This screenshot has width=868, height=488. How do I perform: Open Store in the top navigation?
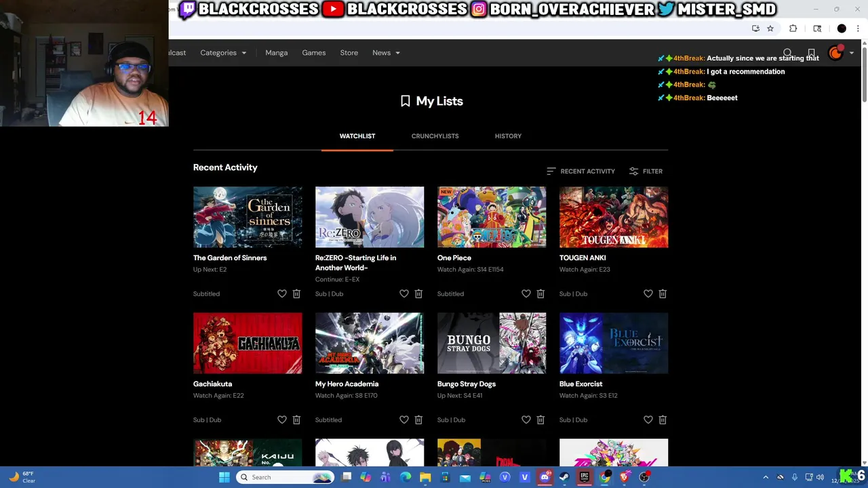click(x=349, y=53)
